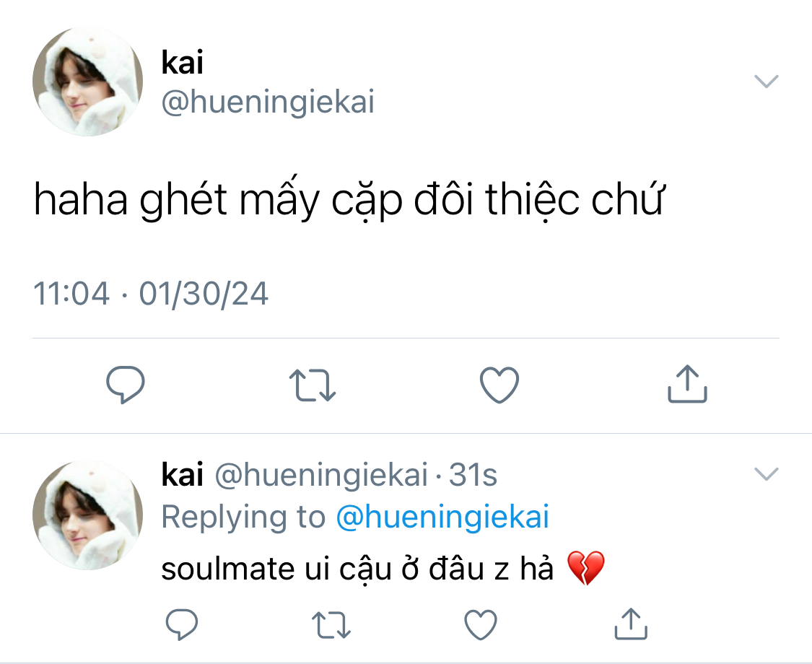Open the main tweet's options chevron

(x=766, y=81)
